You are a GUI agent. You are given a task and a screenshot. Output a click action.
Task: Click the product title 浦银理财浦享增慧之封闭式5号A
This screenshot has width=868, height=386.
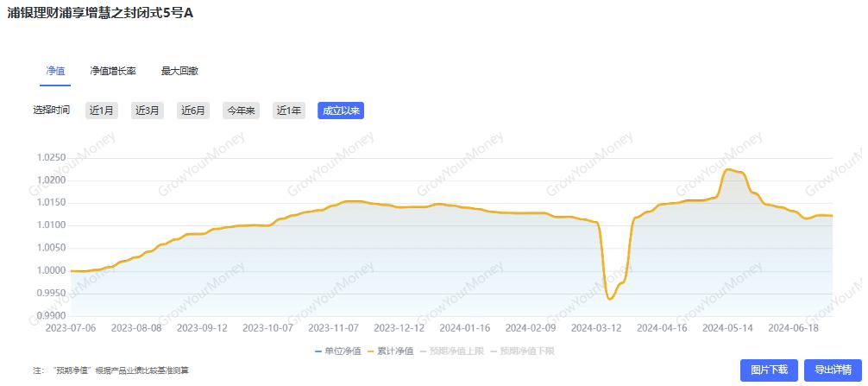(100, 14)
